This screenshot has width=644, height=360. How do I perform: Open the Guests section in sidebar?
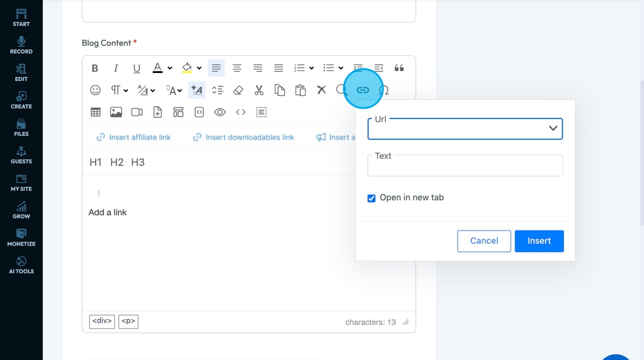coord(21,156)
